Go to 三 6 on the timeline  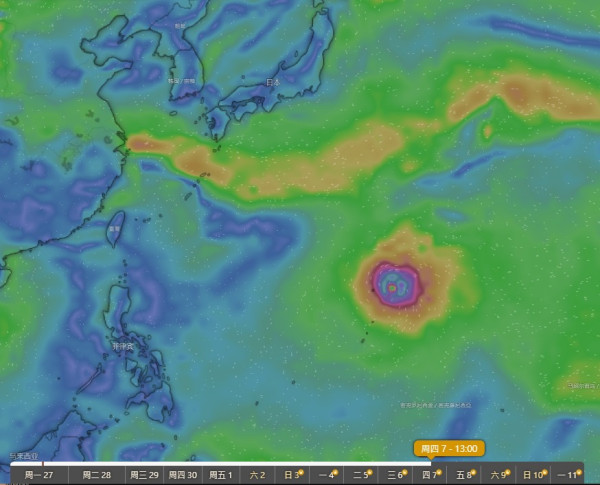click(x=396, y=475)
